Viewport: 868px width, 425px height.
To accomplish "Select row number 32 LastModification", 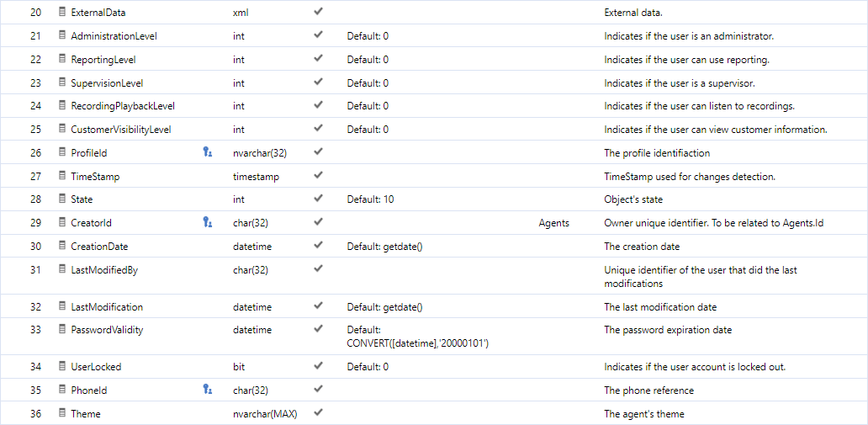I will (x=434, y=305).
